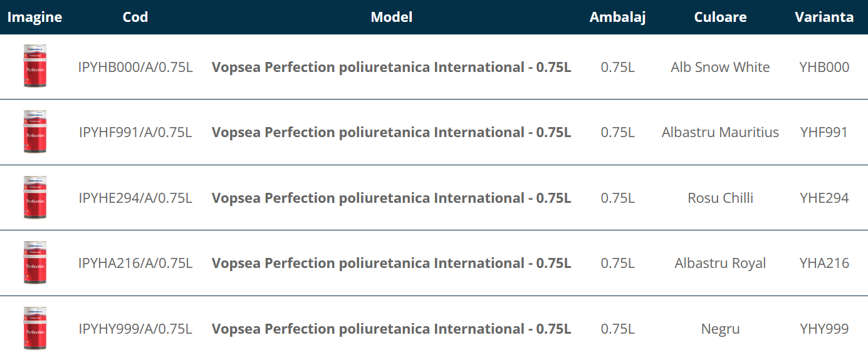The image size is (868, 360).
Task: Select product code IPYHE294/A/0.75L
Action: 135,198
